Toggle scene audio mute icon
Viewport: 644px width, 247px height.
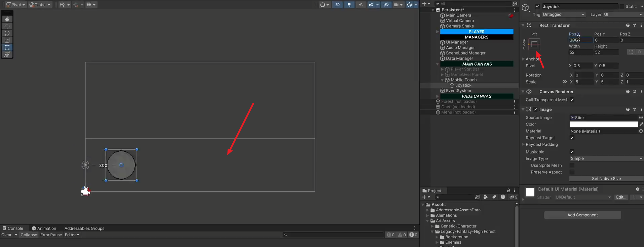[361, 5]
